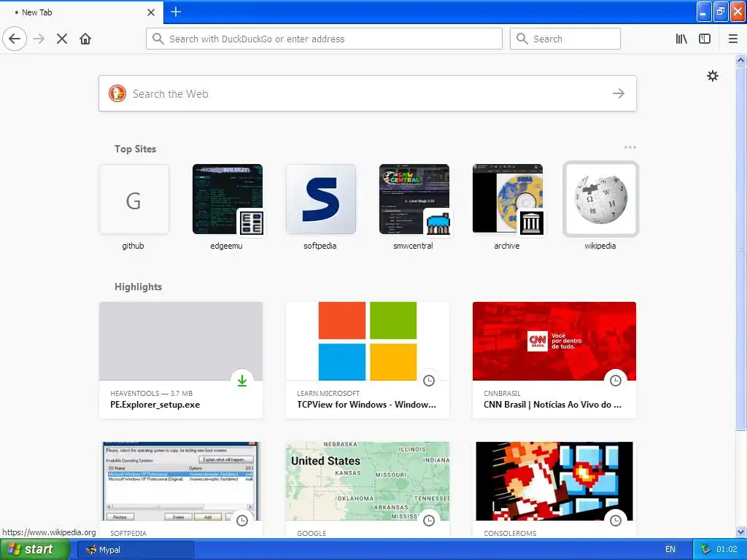Screen dimensions: 747x560
Task: Click the history clock icon on CNN Brasil card
Action: [616, 381]
